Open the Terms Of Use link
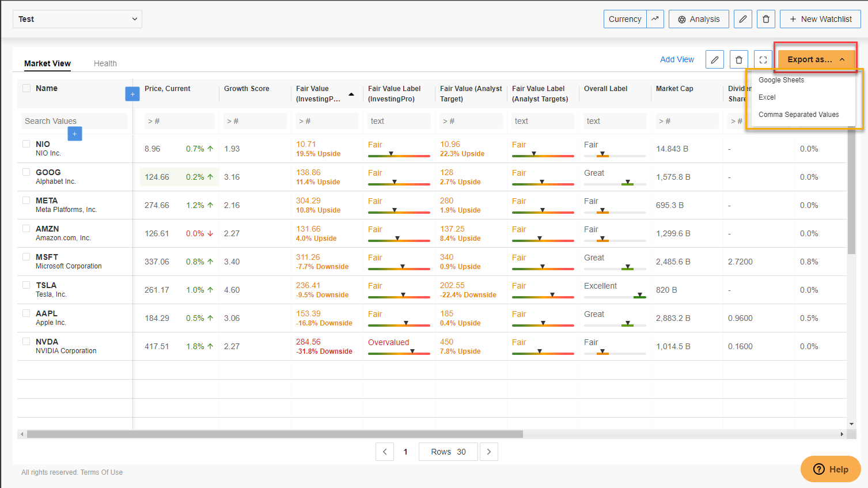Viewport: 868px width, 488px height. (101, 472)
